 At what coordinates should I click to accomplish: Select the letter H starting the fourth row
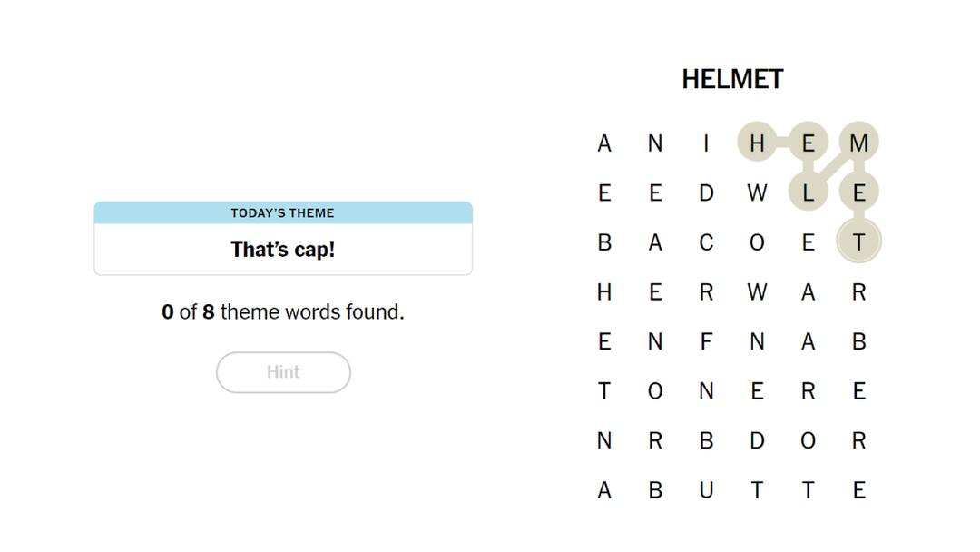[603, 291]
